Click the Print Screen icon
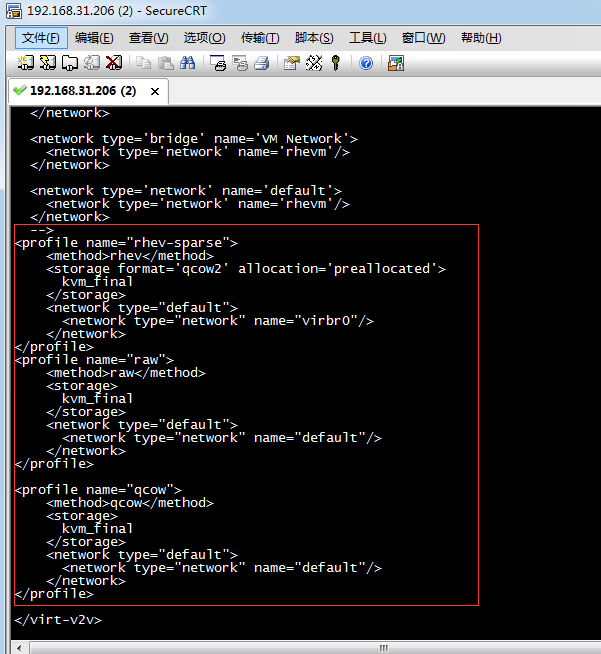 click(218, 63)
